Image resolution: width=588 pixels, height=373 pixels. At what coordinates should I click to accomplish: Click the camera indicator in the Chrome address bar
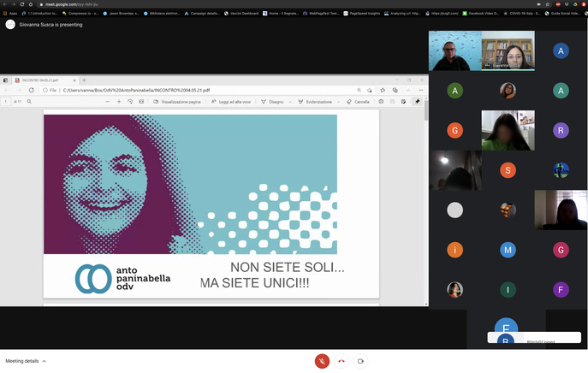539,4
